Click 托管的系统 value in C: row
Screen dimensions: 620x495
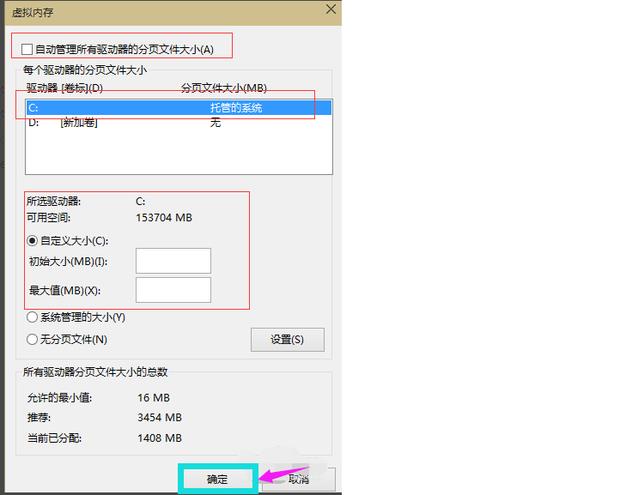pos(236,107)
